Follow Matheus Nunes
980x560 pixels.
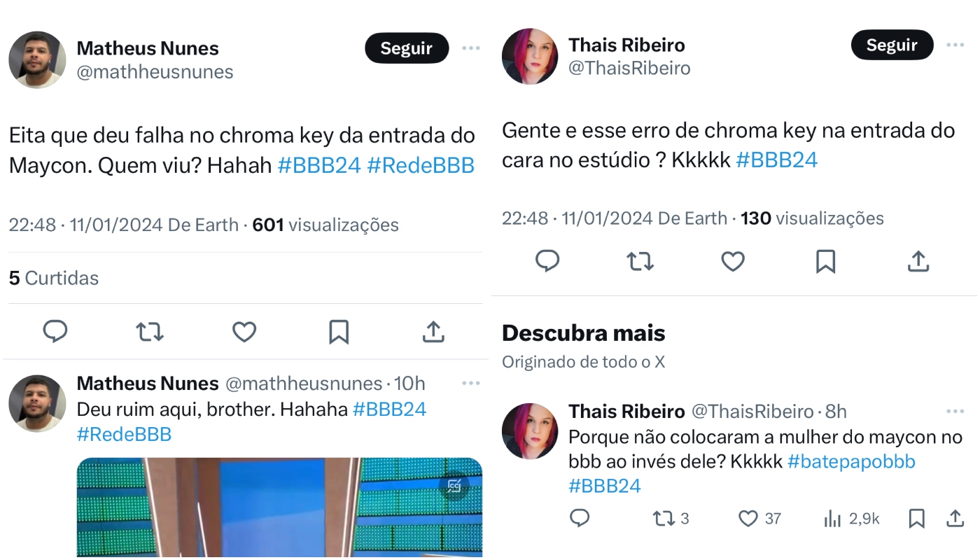(x=407, y=48)
